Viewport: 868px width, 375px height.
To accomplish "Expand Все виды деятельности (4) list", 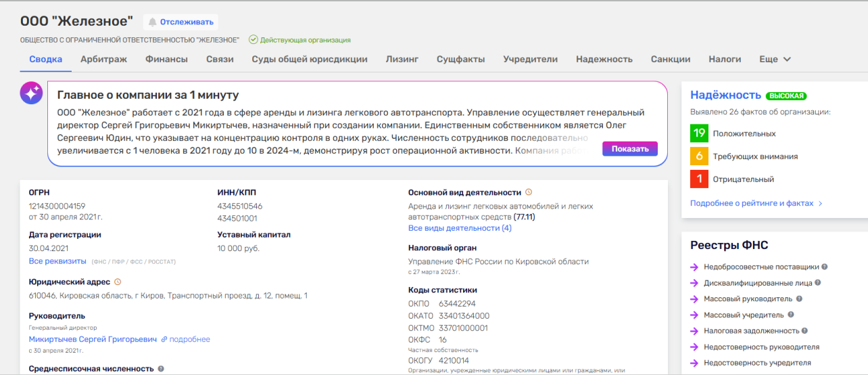I will pyautogui.click(x=460, y=228).
